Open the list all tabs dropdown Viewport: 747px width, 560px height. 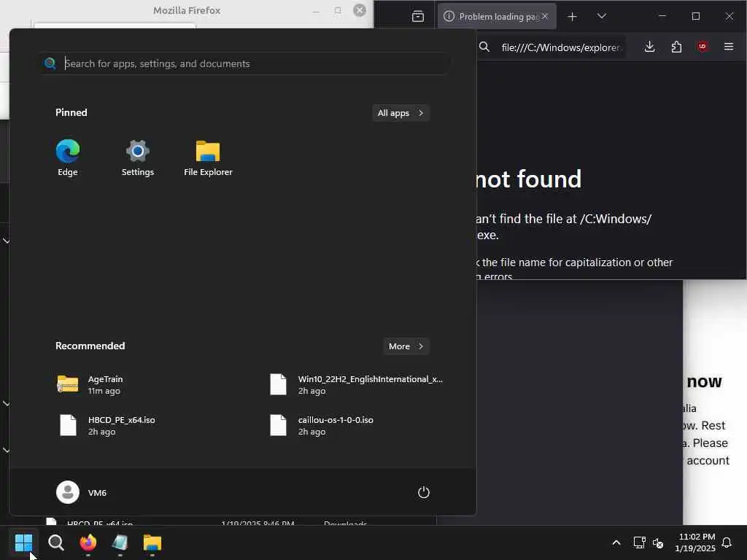(x=602, y=16)
